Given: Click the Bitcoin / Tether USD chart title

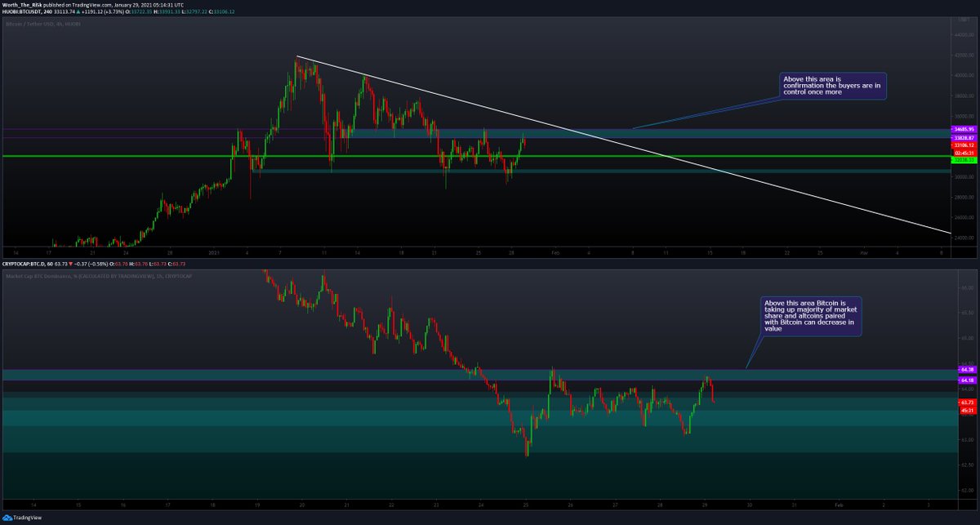Looking at the screenshot, I should click(45, 25).
